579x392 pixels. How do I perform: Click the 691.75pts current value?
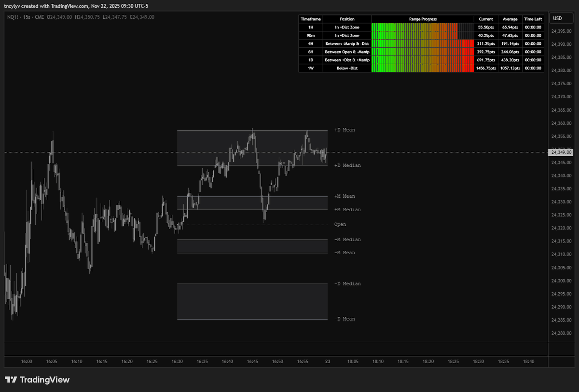[486, 60]
